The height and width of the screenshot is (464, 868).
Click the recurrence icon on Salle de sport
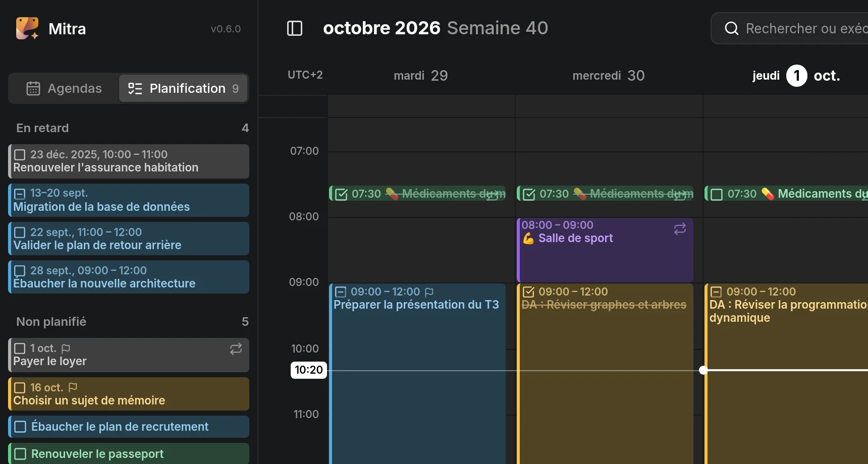coord(680,229)
